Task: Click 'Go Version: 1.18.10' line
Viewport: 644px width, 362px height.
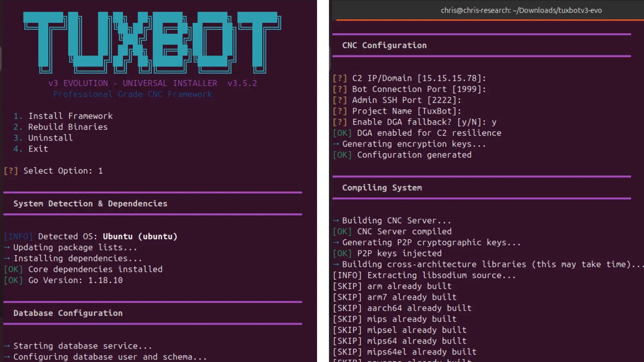Action: (63, 280)
